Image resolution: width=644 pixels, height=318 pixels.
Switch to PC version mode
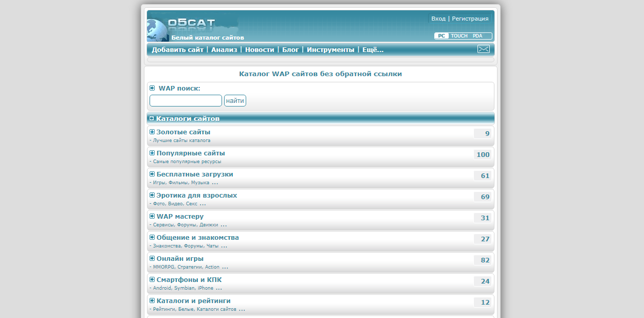[441, 36]
